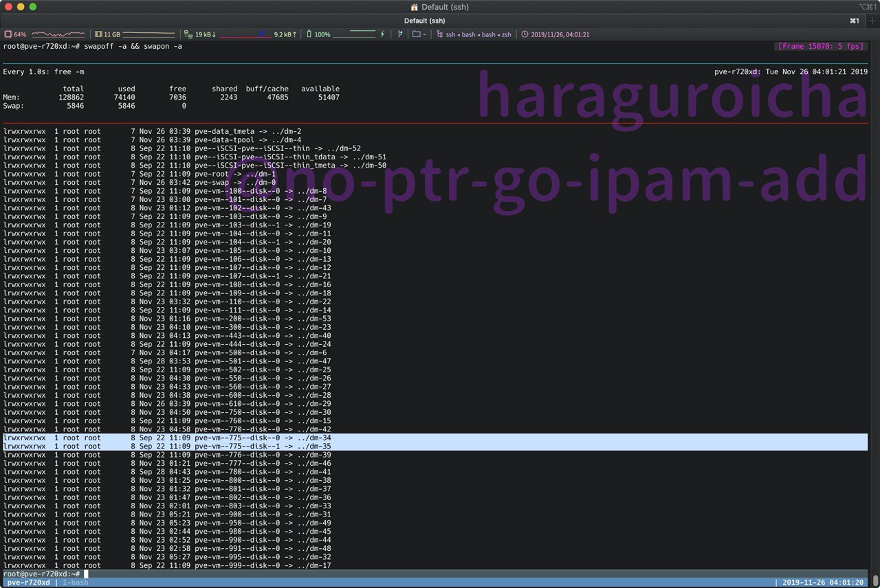Click the pve-vm--102--disk--0 row
This screenshot has width=880, height=588.
coord(167,208)
